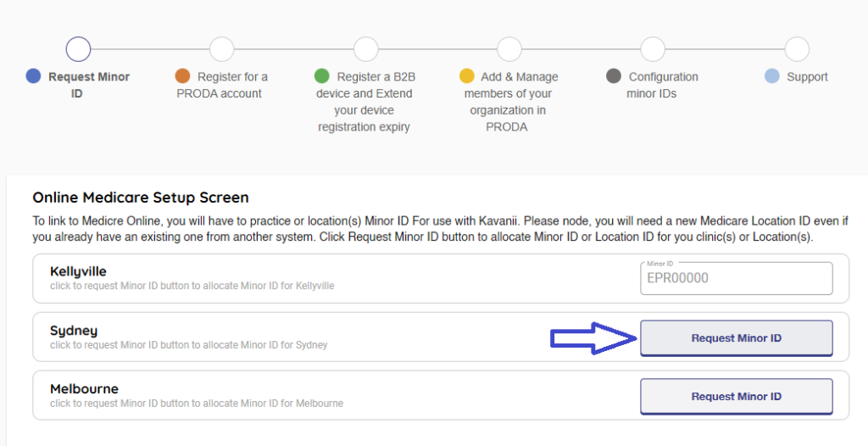Select the step circle above Register a B2B device
The height and width of the screenshot is (446, 868).
point(366,49)
